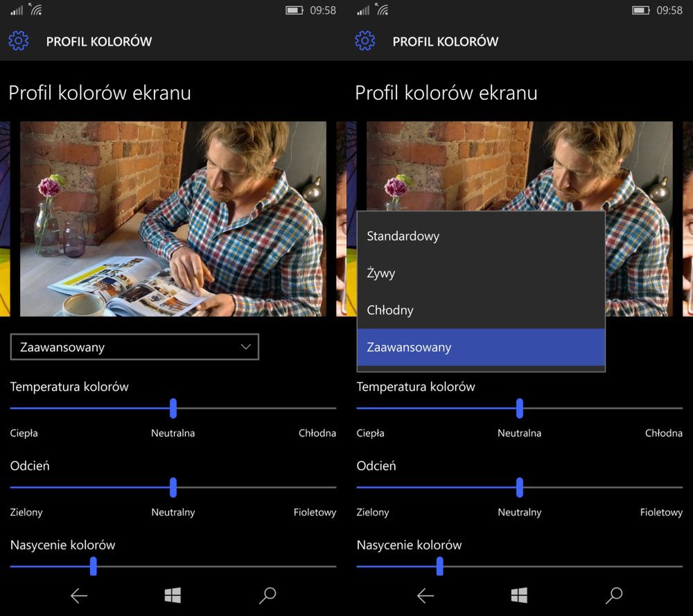Click Chłodna label on right phone
Viewport: 693px width, 616px height.
click(x=664, y=433)
